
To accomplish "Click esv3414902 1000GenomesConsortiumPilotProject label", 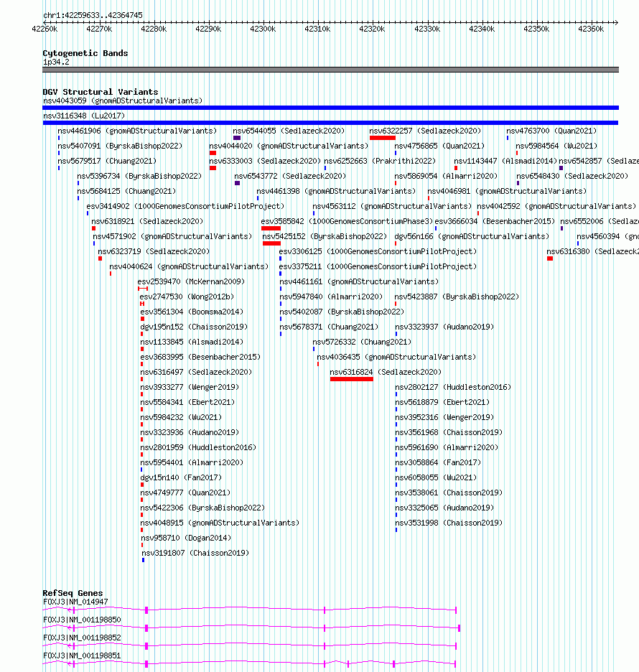I will [185, 206].
